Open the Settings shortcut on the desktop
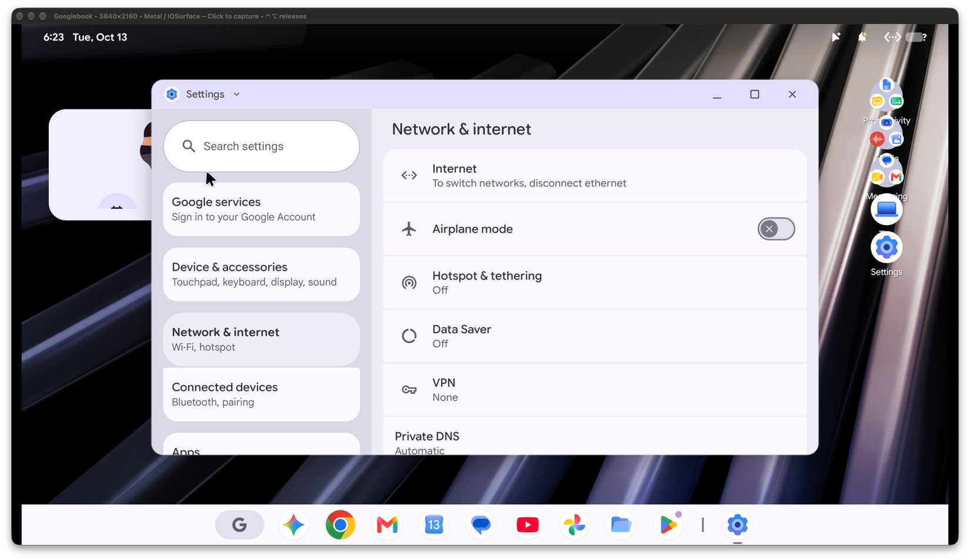The width and height of the screenshot is (970, 560). click(886, 248)
